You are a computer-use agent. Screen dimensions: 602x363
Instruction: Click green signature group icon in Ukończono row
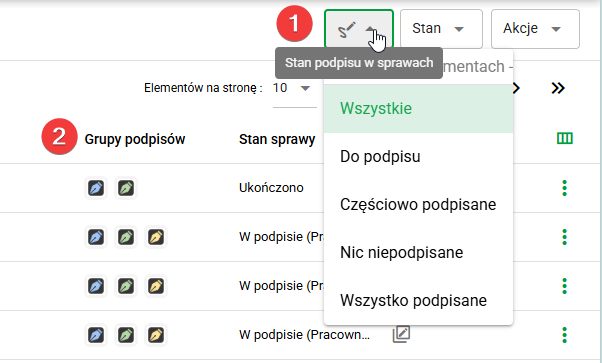click(126, 188)
